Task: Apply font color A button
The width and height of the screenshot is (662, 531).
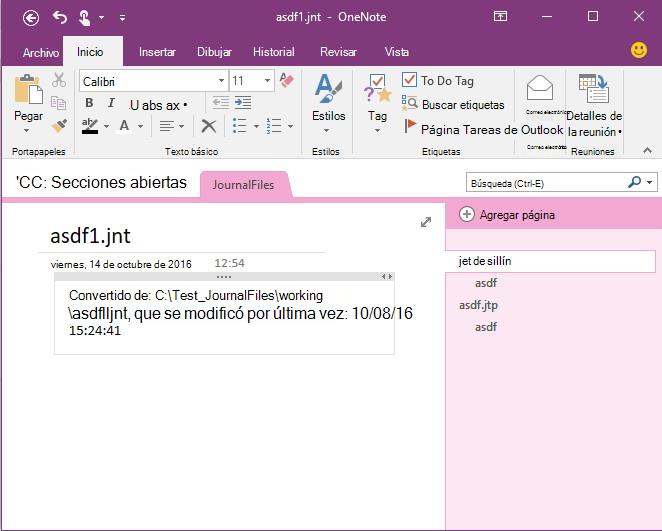Action: 124,126
